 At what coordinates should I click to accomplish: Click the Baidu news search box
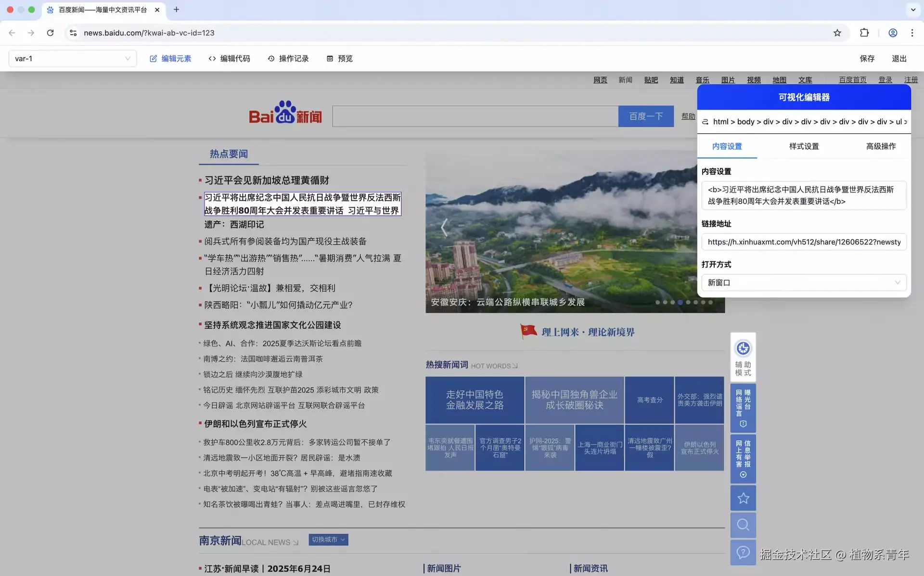475,116
